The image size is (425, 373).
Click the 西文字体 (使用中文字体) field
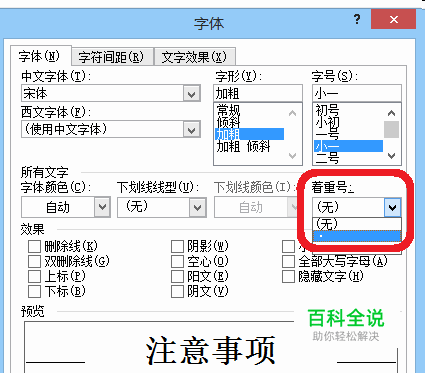coord(102,129)
